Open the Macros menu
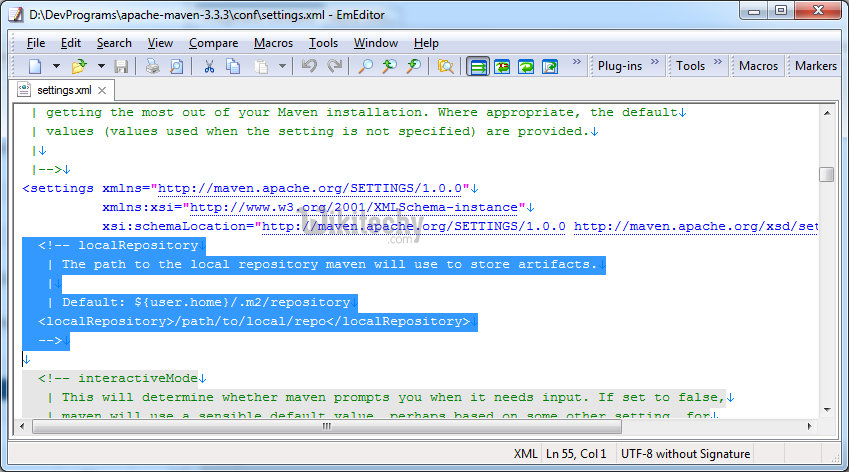This screenshot has height=472, width=849. pyautogui.click(x=273, y=43)
